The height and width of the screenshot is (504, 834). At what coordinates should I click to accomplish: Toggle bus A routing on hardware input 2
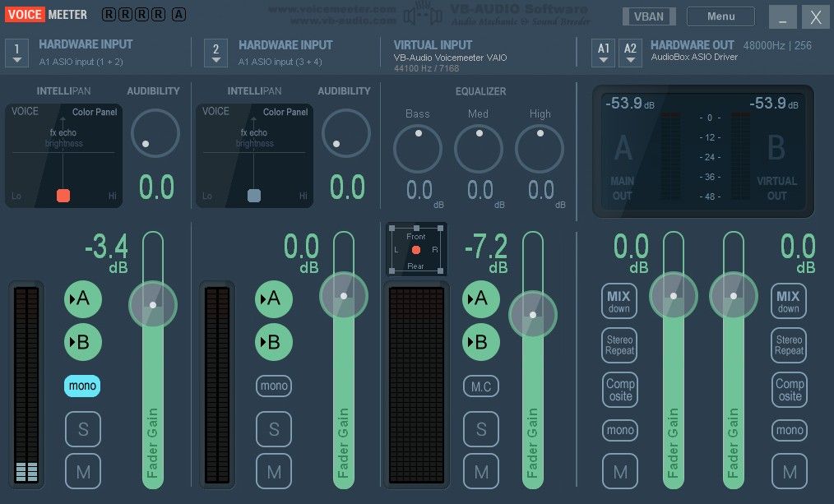[x=274, y=298]
